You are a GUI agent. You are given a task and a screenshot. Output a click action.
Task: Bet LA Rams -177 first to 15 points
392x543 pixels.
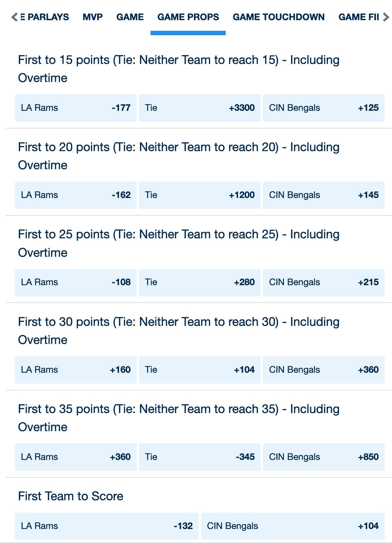[76, 108]
